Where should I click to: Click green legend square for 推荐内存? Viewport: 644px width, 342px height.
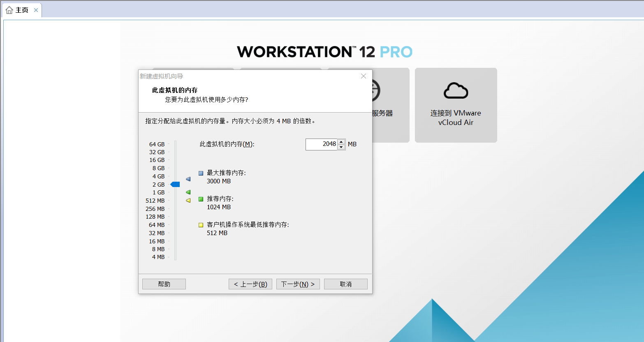[201, 199]
